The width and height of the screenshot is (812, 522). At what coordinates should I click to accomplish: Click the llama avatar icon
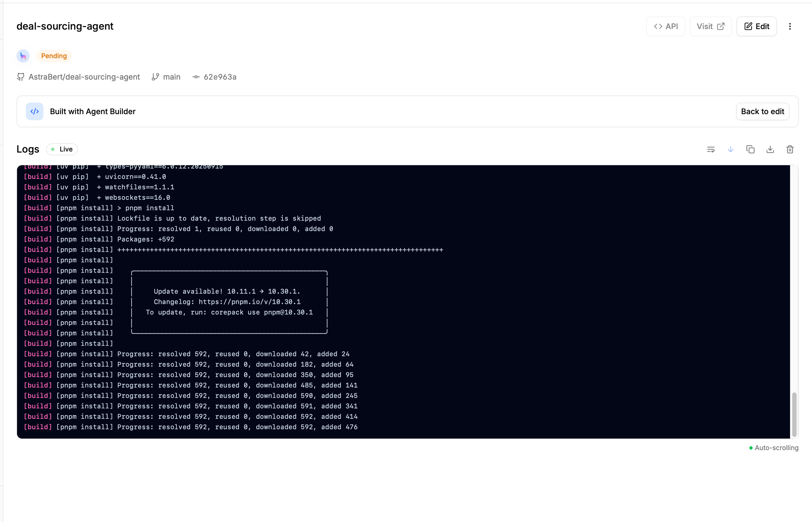(x=23, y=56)
